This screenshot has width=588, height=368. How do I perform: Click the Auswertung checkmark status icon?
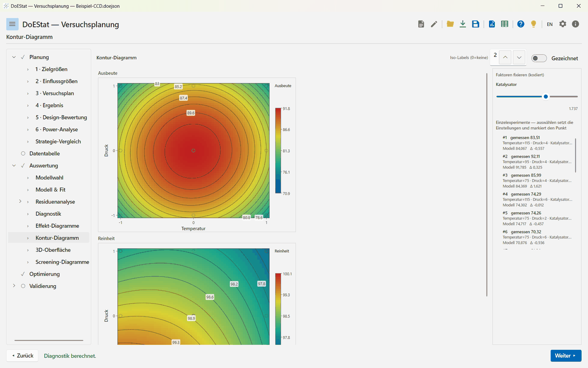pyautogui.click(x=23, y=166)
